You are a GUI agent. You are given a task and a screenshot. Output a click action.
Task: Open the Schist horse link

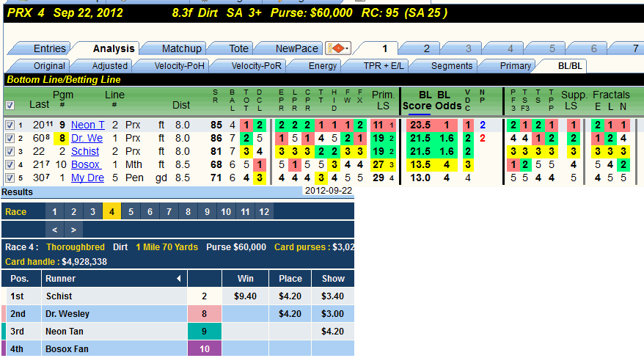click(85, 151)
